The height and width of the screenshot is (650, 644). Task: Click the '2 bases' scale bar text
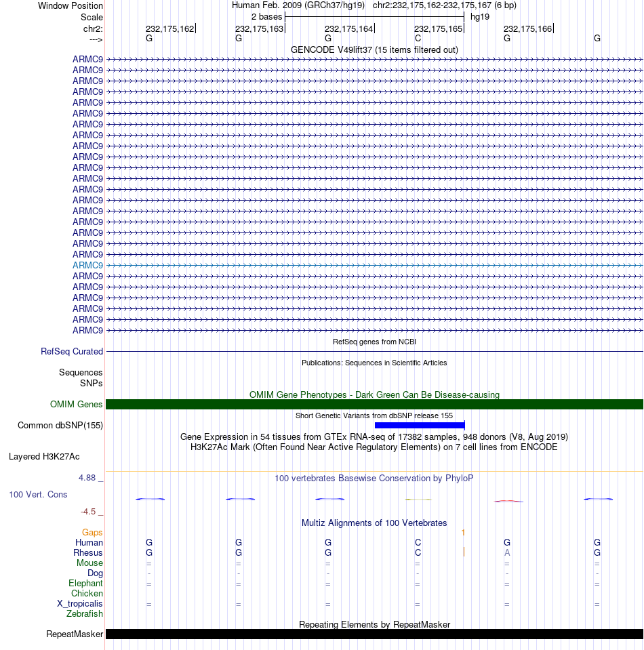pos(266,16)
